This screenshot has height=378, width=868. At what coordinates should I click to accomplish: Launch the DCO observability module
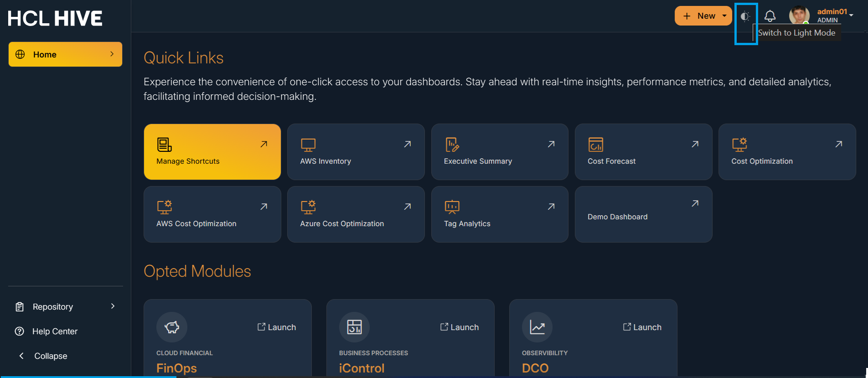pos(642,327)
